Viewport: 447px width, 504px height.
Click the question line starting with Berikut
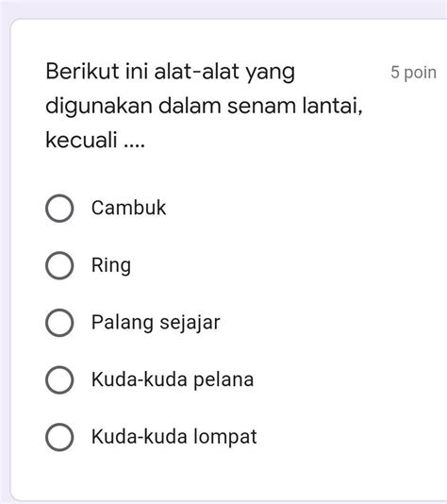point(170,72)
